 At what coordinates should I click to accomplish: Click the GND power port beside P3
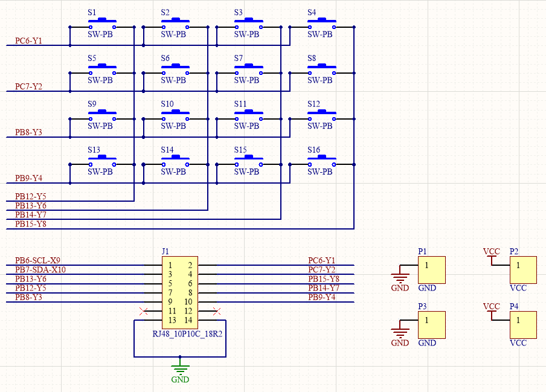pyautogui.click(x=400, y=333)
